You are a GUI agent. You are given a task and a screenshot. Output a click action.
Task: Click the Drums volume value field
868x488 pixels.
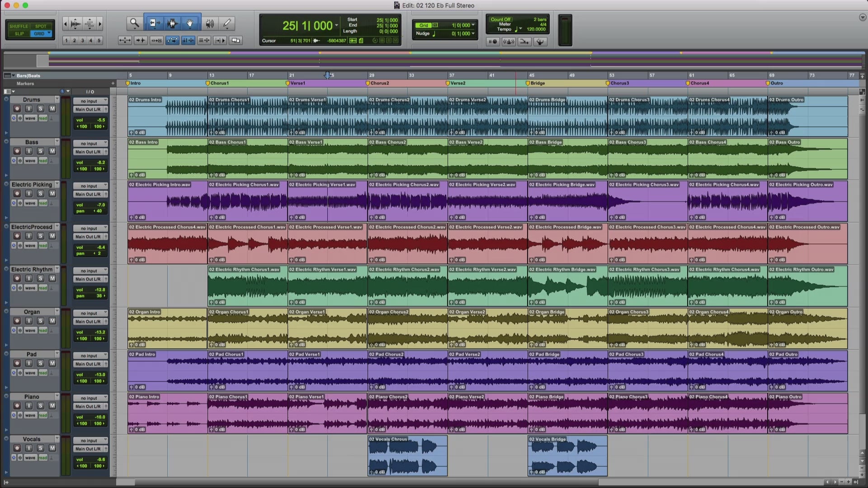pos(91,120)
